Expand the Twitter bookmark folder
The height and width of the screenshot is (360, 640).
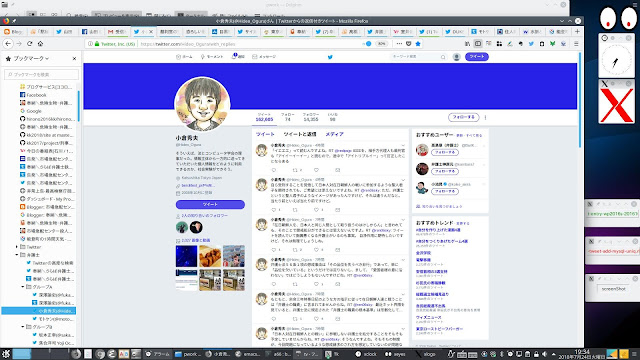pyautogui.click(x=17, y=247)
